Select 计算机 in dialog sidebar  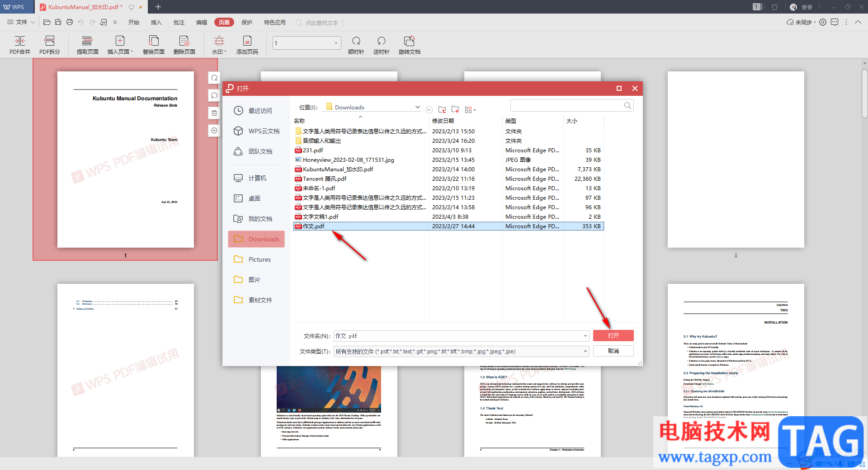(256, 178)
